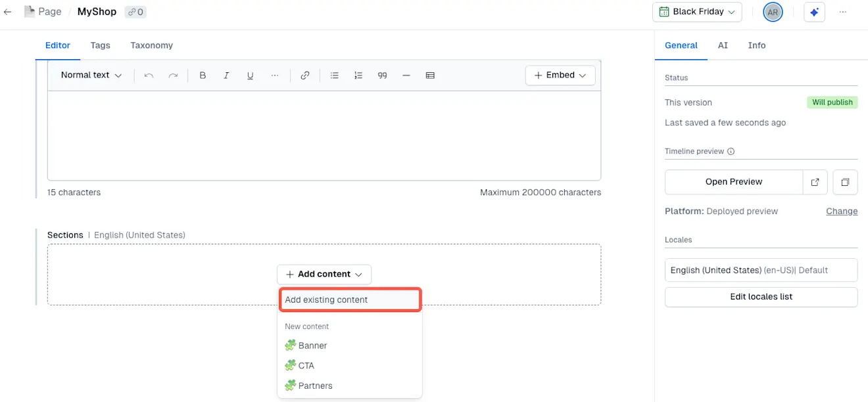Click inside the rich text editor area

click(324, 135)
